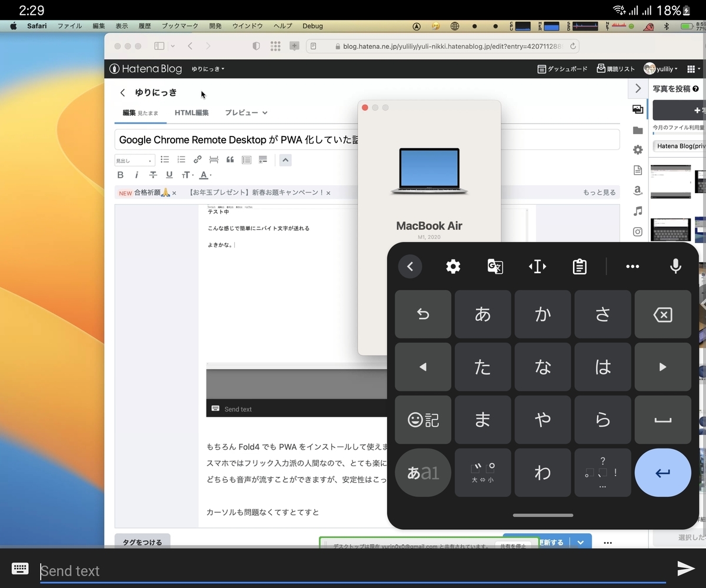The image size is (706, 588).
Task: Insert hyperlink in Hatena editor
Action: (198, 160)
